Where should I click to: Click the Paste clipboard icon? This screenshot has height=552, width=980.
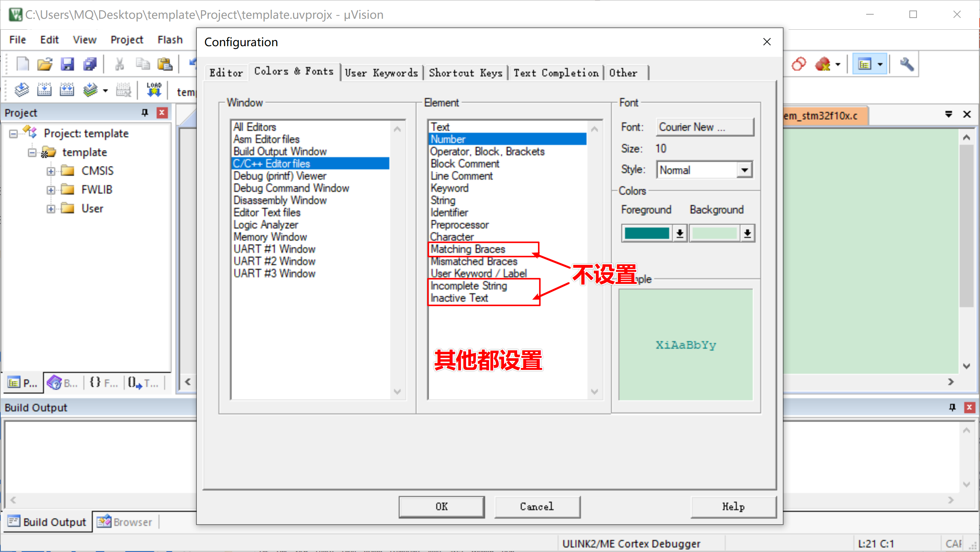coord(165,64)
